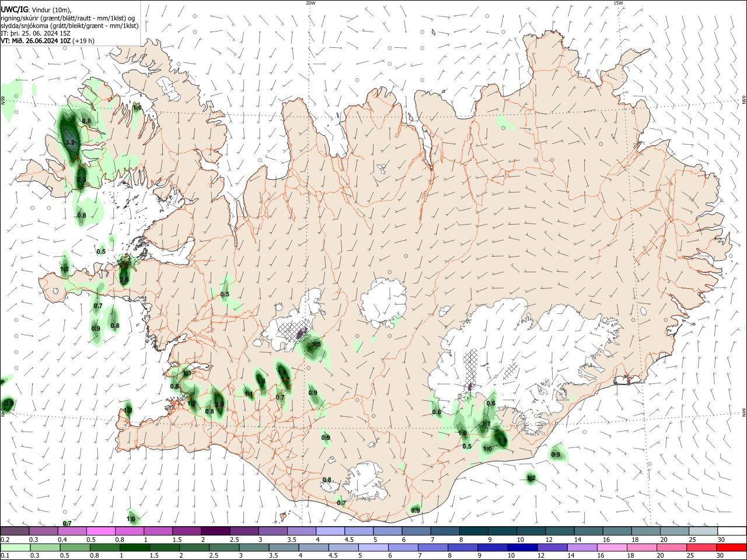Pick the crimson swatch labeled 25, lower legend
Viewport: 747px width, 560px height.
[701, 548]
